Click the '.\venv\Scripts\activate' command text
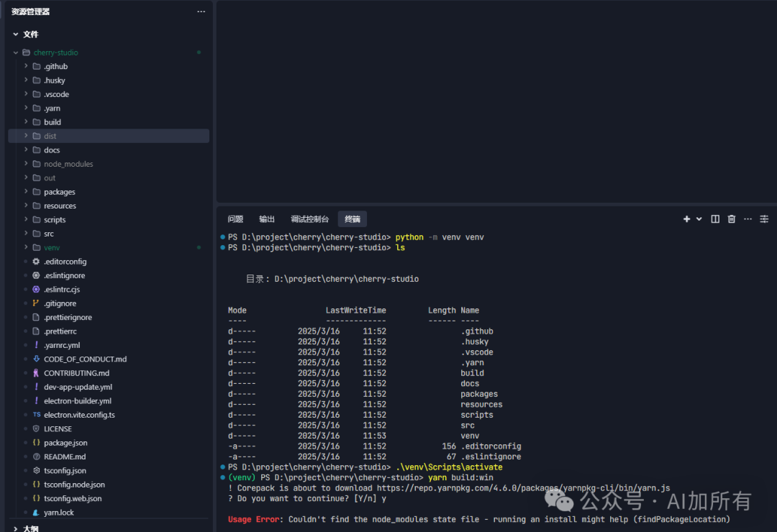 (x=448, y=467)
